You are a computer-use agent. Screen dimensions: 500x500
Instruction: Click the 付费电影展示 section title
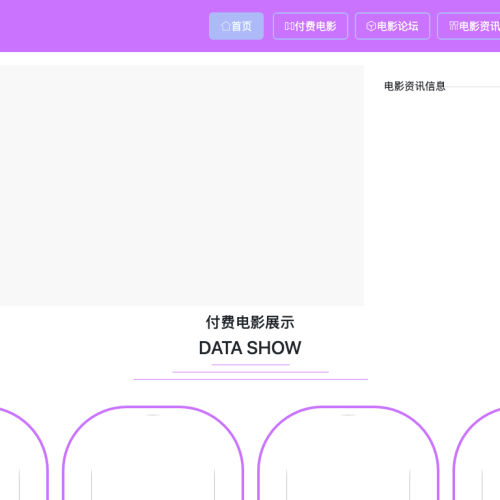250,322
